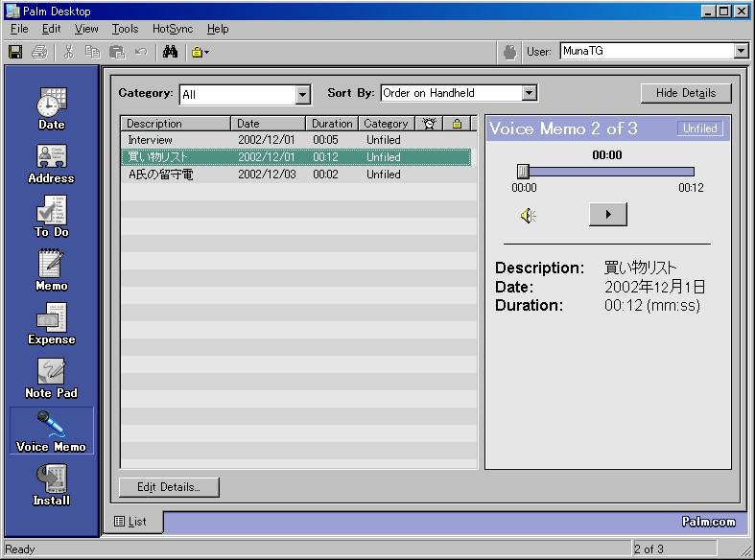The image size is (755, 560).
Task: Select the A氏の留守電 voice memo row
Action: (296, 175)
